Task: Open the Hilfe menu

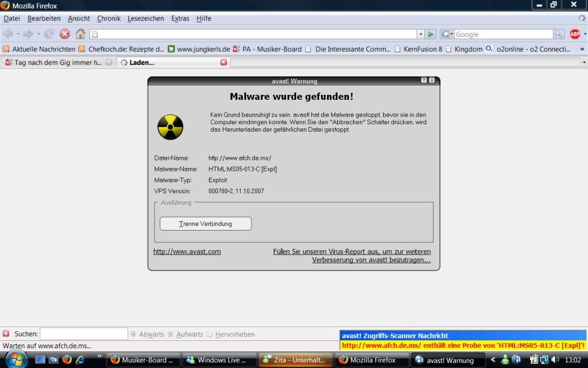Action: [x=204, y=18]
